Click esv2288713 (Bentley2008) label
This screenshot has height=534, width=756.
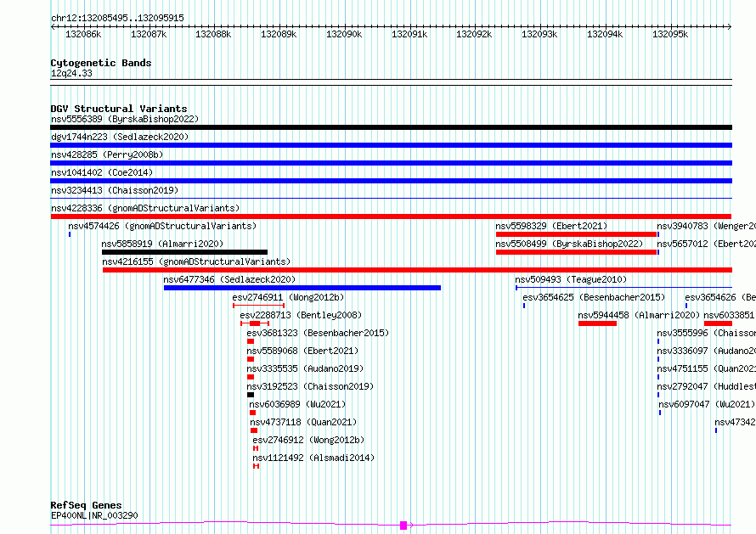point(301,315)
